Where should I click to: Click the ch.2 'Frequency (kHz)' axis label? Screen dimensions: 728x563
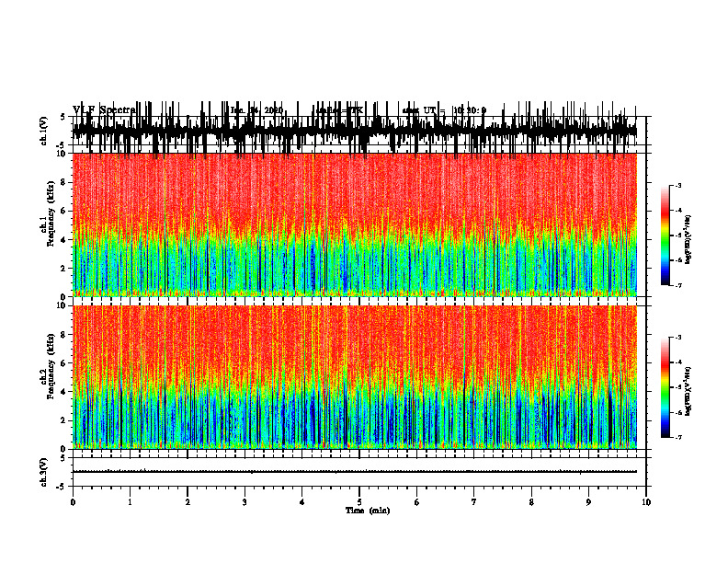[51, 366]
